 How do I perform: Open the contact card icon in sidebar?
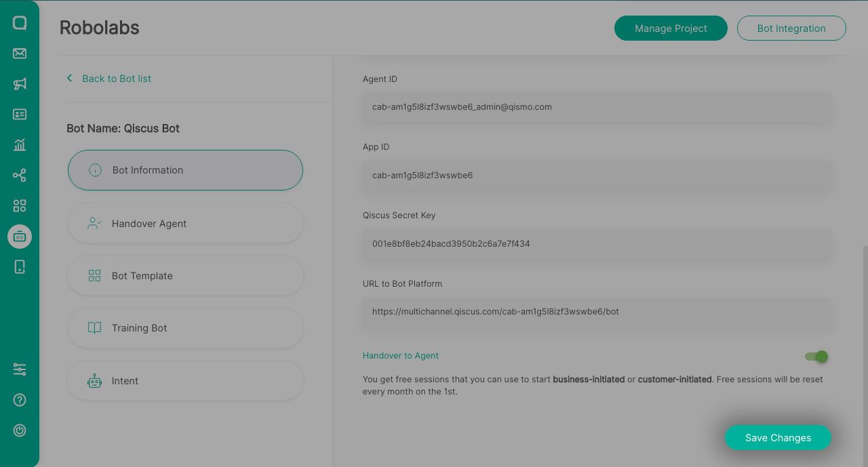pyautogui.click(x=20, y=115)
